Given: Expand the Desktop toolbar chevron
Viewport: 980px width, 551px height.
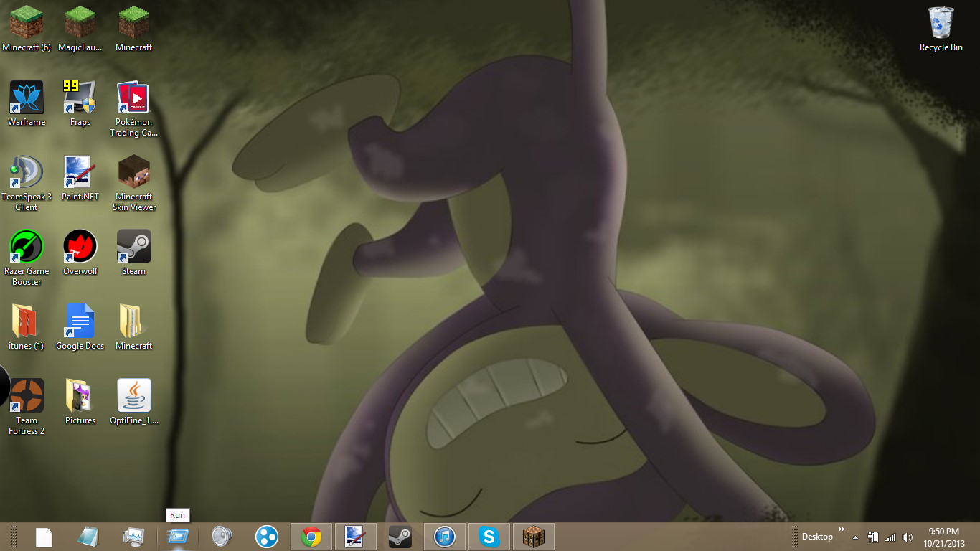Looking at the screenshot, I should (842, 529).
